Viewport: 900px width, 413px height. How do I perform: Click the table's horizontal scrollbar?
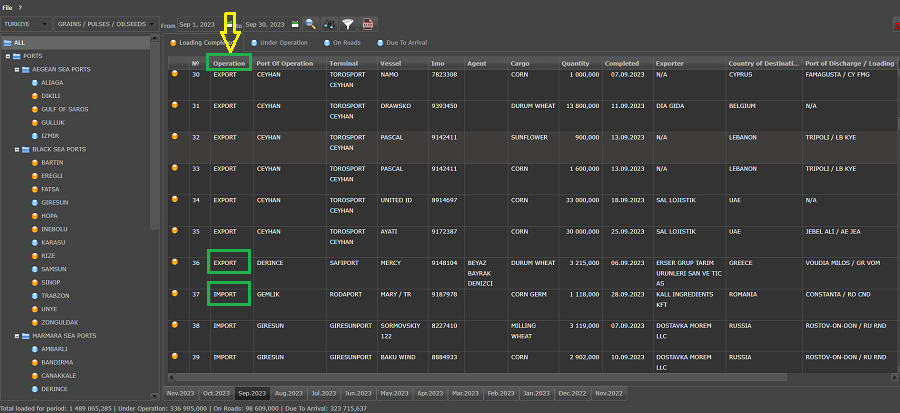tap(481, 377)
